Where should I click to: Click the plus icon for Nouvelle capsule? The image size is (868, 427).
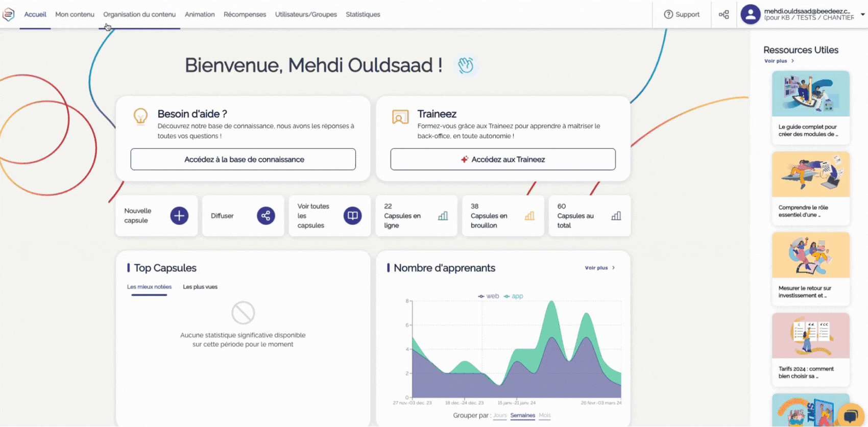click(179, 216)
